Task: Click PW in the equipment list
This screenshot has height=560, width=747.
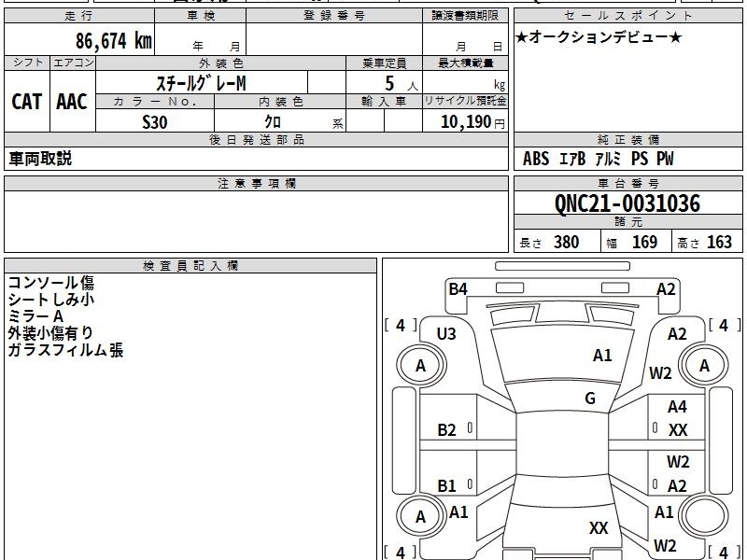Action: pyautogui.click(x=665, y=159)
